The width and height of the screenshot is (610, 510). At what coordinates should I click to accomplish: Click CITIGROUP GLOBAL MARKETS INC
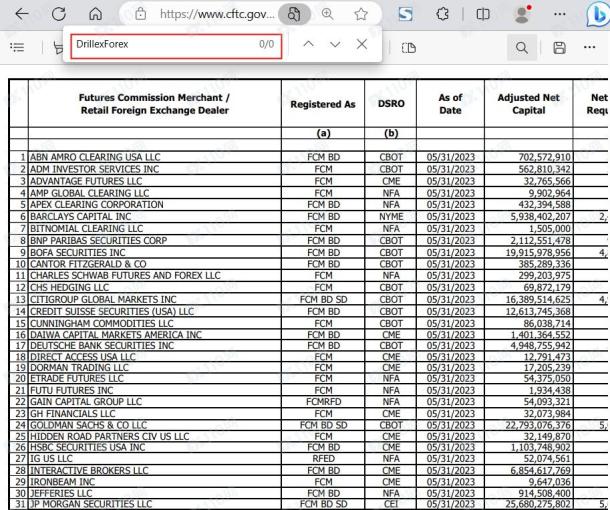[x=103, y=300]
